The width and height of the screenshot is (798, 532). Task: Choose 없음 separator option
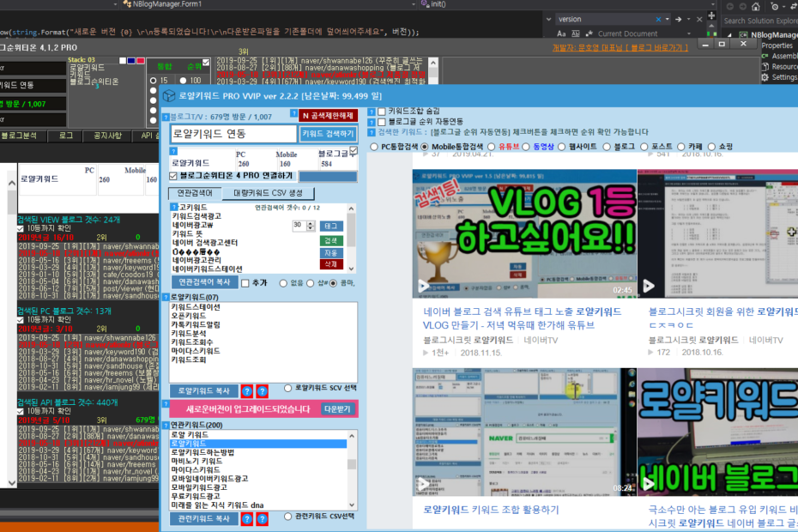283,283
